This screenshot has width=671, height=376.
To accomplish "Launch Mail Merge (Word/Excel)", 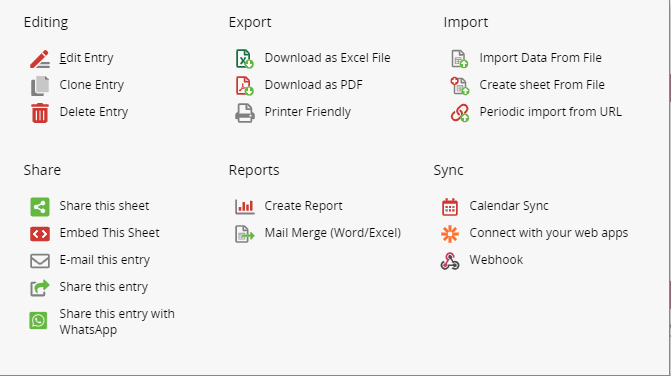I will click(x=333, y=233).
